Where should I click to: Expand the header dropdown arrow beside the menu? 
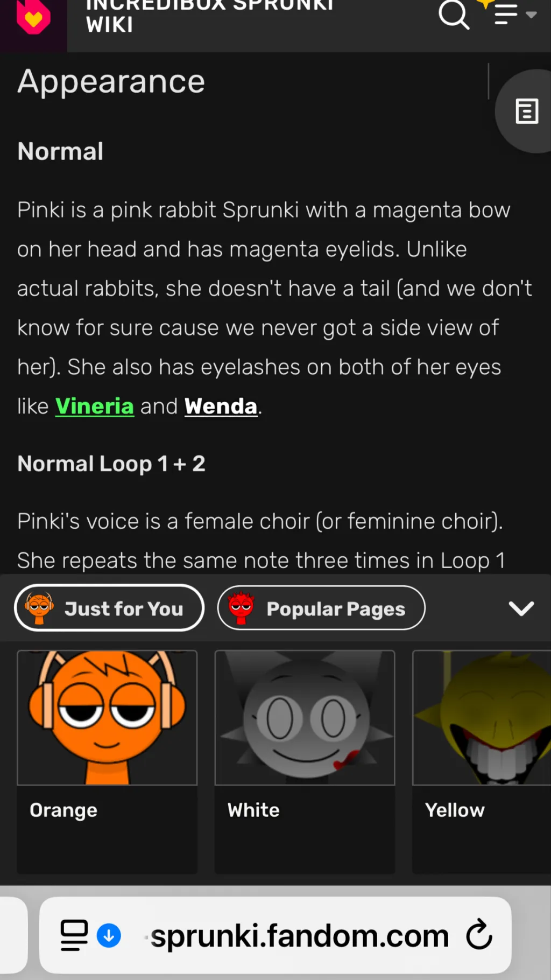(531, 15)
